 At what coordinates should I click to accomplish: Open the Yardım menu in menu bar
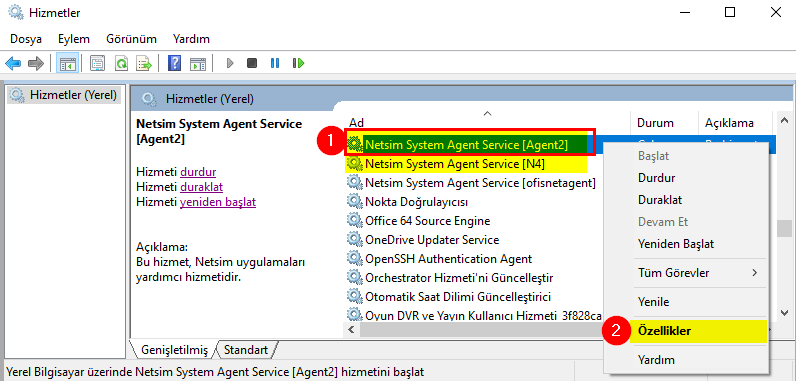click(x=191, y=39)
